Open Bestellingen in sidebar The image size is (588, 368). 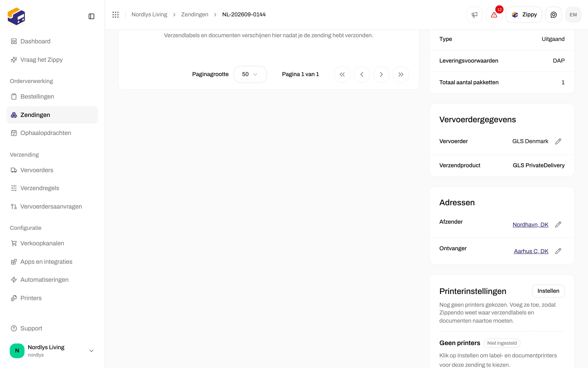click(52, 96)
